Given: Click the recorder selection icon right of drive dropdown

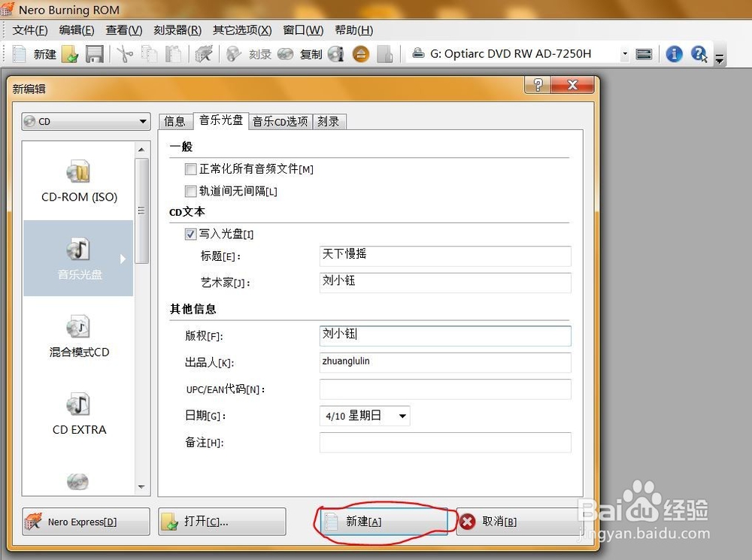Looking at the screenshot, I should [x=644, y=54].
